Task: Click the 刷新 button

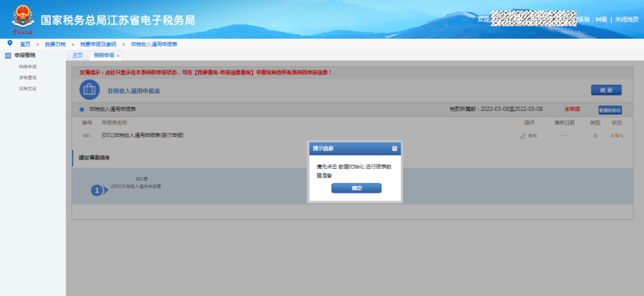Action: (x=606, y=90)
